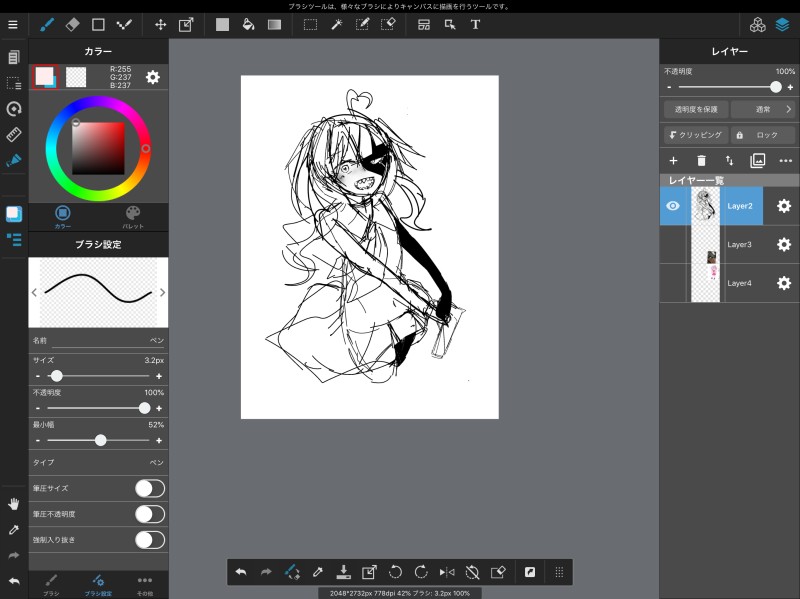
Task: Select the foreground color swatch
Action: [44, 77]
